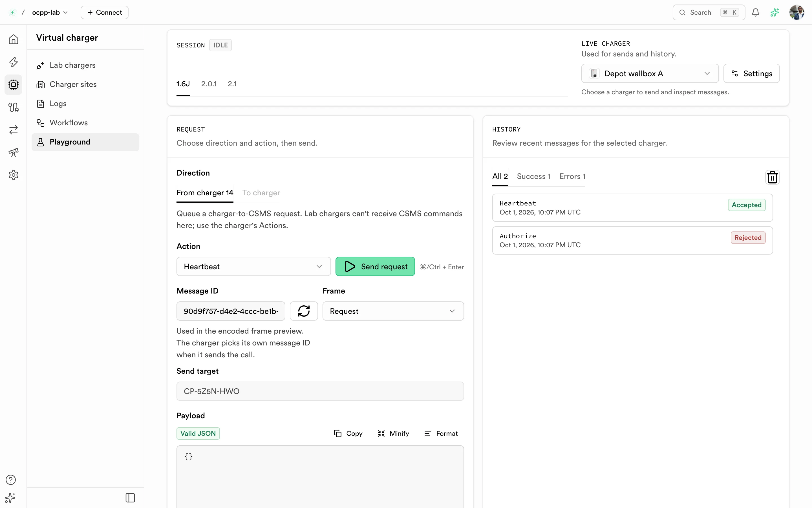Copy the payload JSON

point(348,433)
